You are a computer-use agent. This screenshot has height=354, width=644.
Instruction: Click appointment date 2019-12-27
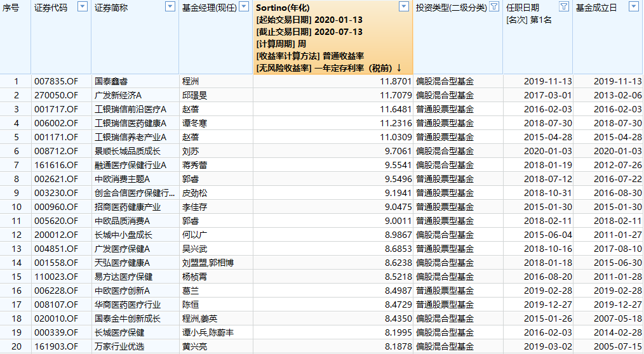click(547, 305)
